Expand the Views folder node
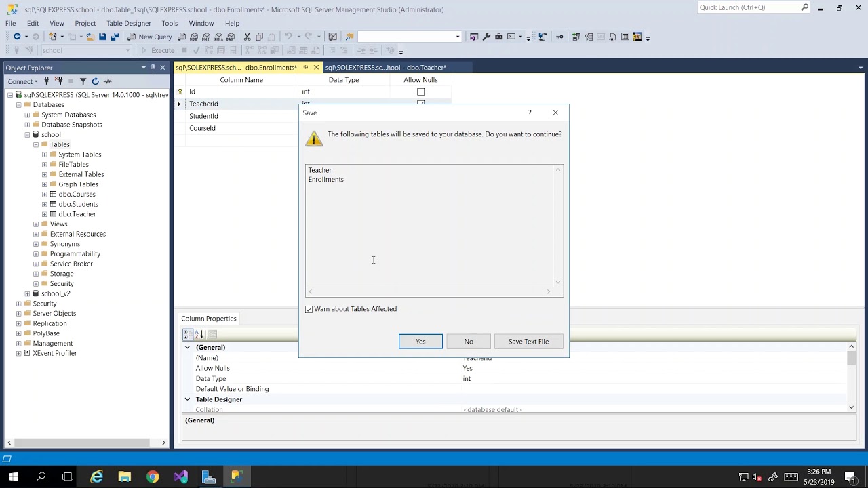Screen dimensions: 868x488 (36, 224)
